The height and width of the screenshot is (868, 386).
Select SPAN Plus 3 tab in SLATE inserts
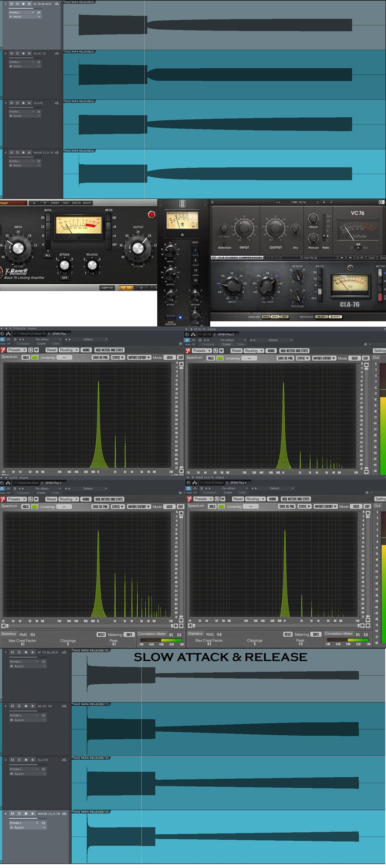pos(52,483)
